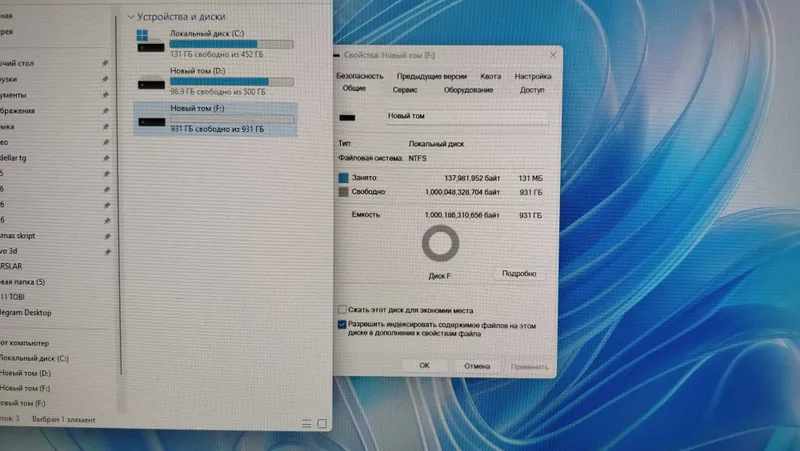
Task: Click the gray Свободно color square
Action: pyautogui.click(x=343, y=192)
